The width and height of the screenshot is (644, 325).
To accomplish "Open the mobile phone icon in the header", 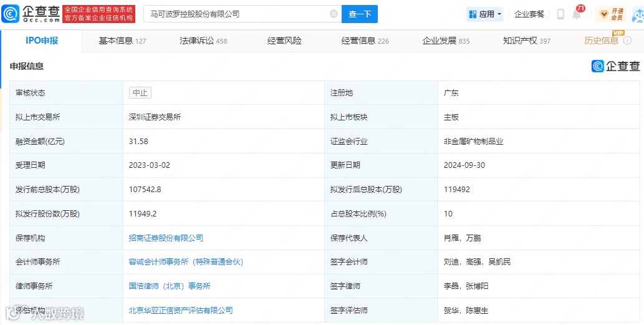I will point(560,14).
